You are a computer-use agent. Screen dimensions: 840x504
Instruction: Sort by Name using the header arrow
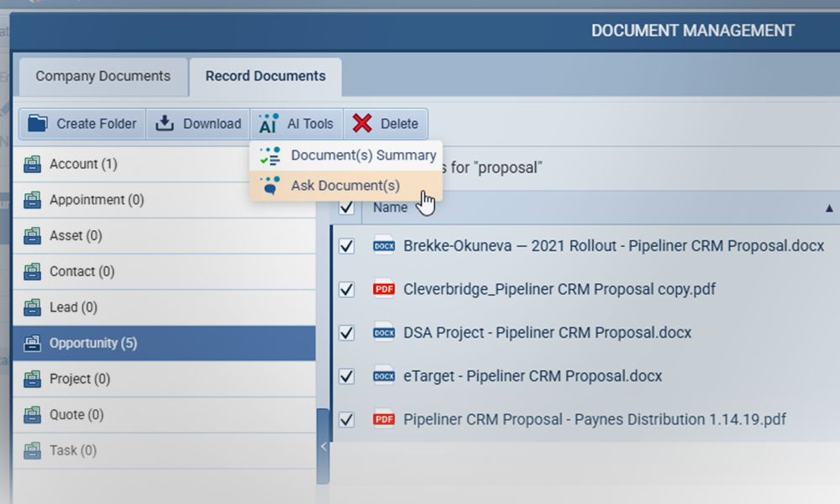(829, 207)
